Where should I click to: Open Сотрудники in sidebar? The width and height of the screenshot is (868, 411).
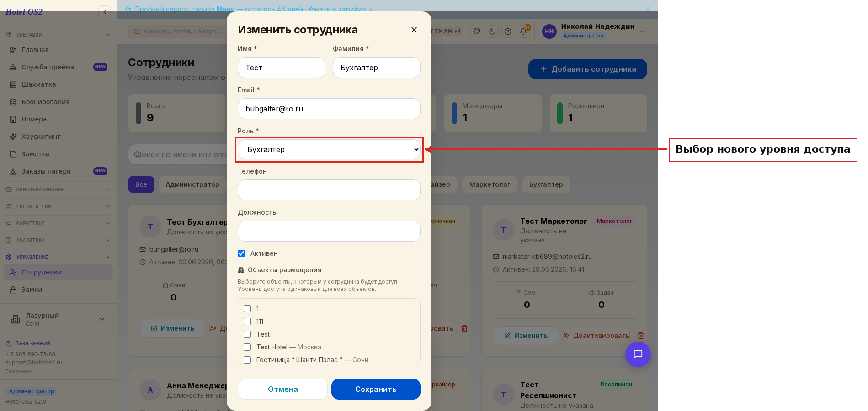(x=58, y=272)
